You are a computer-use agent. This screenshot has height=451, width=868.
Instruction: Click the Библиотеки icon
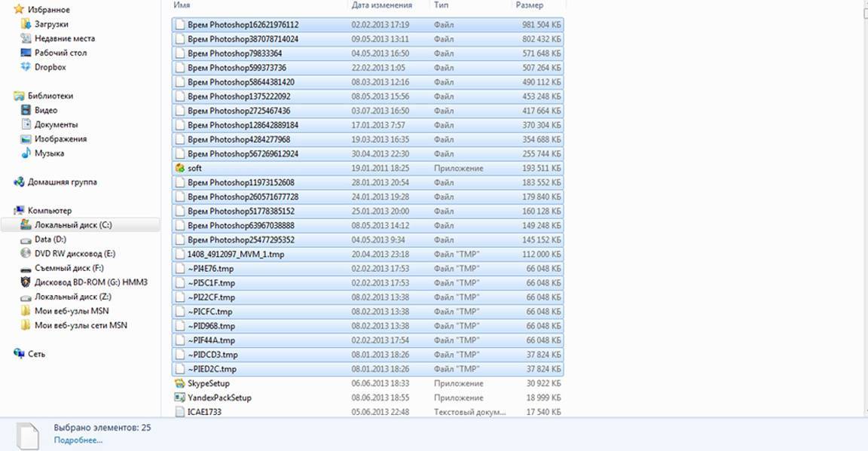(19, 96)
